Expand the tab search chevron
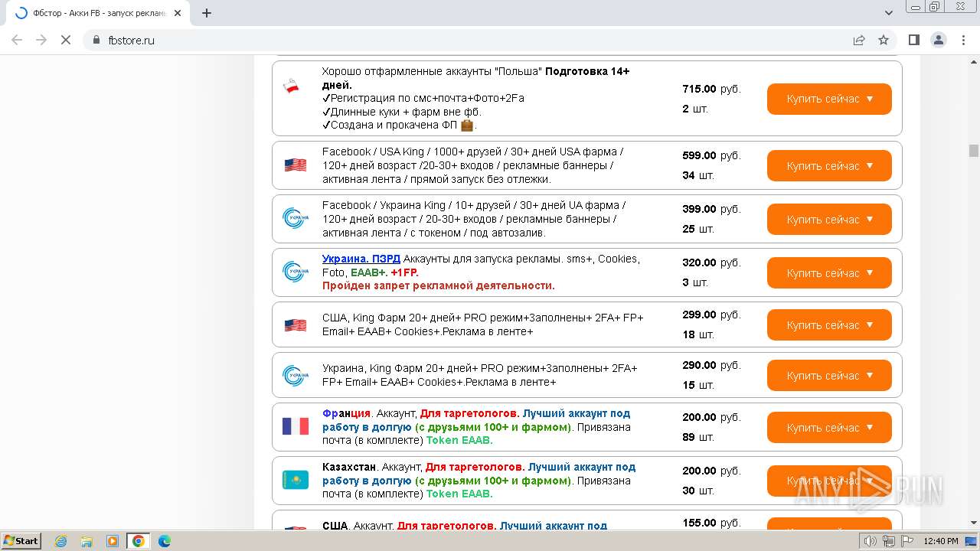This screenshot has height=551, width=980. point(889,13)
